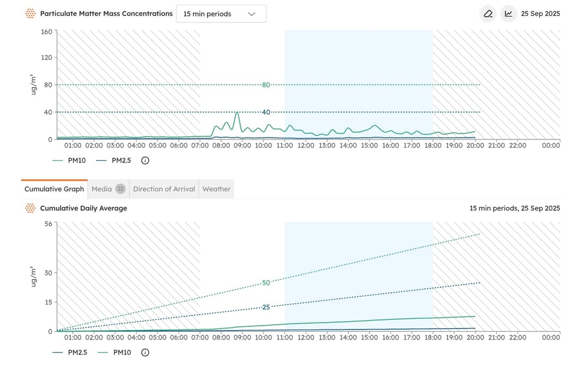Screen dimensions: 588x373
Task: Click the 80 threshold line label
Action: [266, 85]
